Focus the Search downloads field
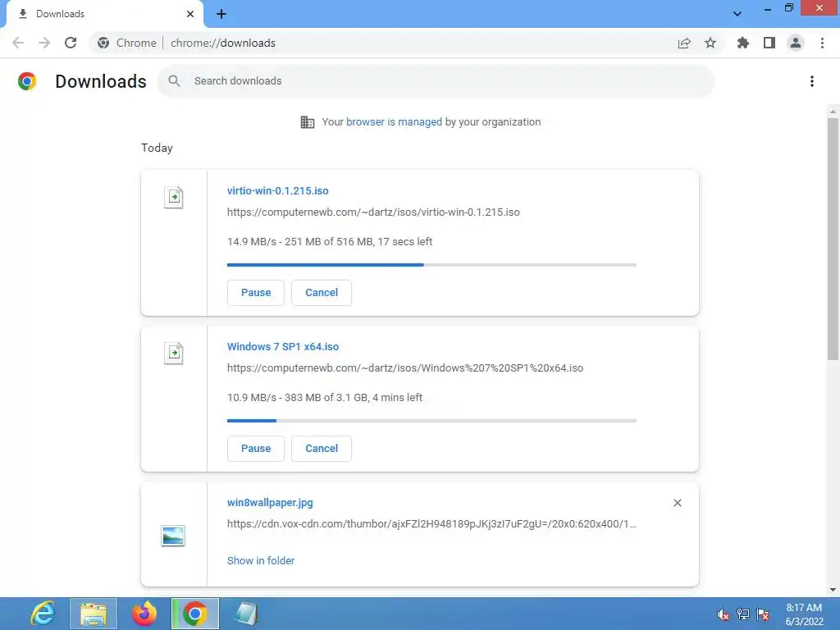 (x=436, y=81)
